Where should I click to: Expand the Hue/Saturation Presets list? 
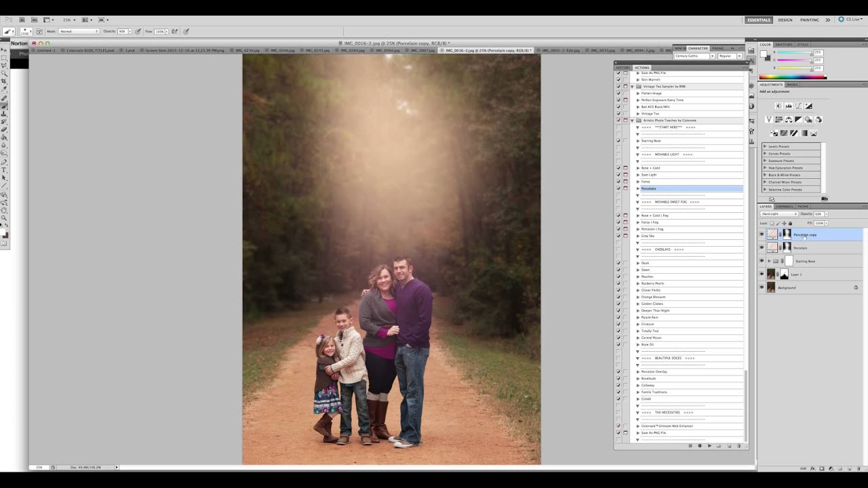765,168
